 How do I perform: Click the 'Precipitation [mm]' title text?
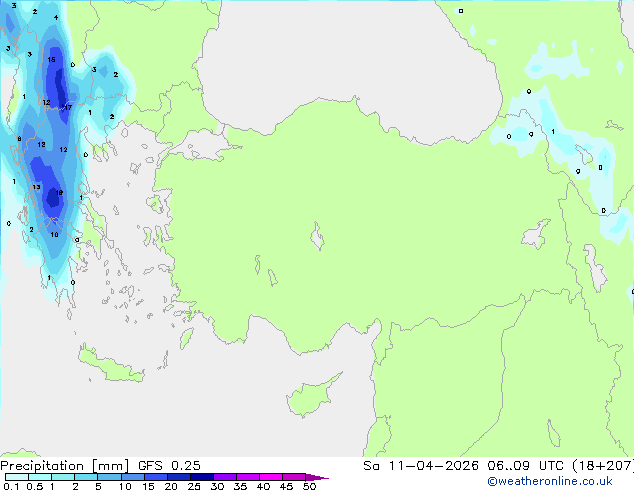click(x=65, y=466)
